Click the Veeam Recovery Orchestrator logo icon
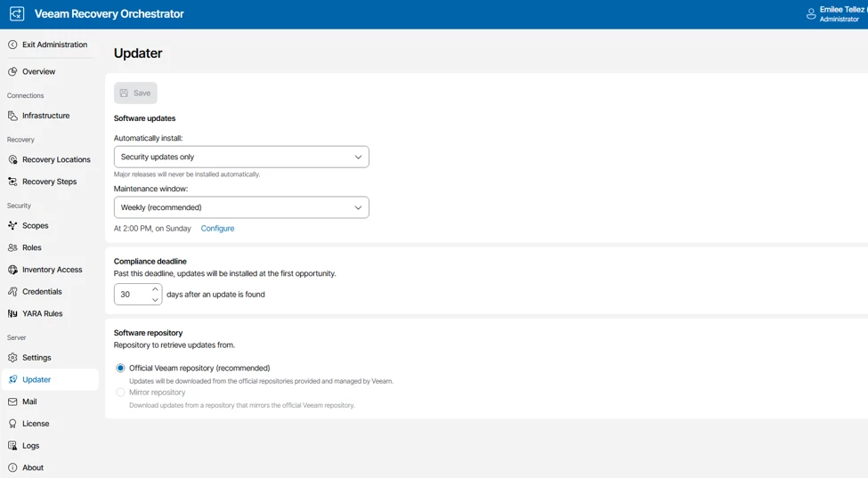868x478 pixels. click(x=17, y=14)
